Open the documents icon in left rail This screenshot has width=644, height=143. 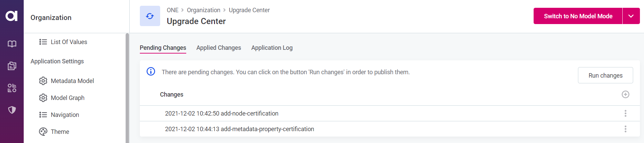click(x=12, y=66)
